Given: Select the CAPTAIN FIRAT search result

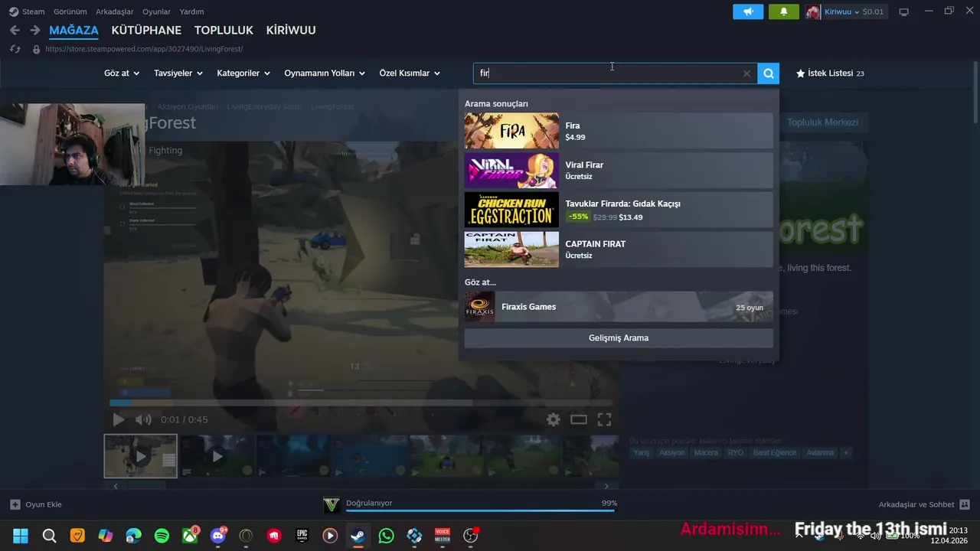Looking at the screenshot, I should coord(619,249).
